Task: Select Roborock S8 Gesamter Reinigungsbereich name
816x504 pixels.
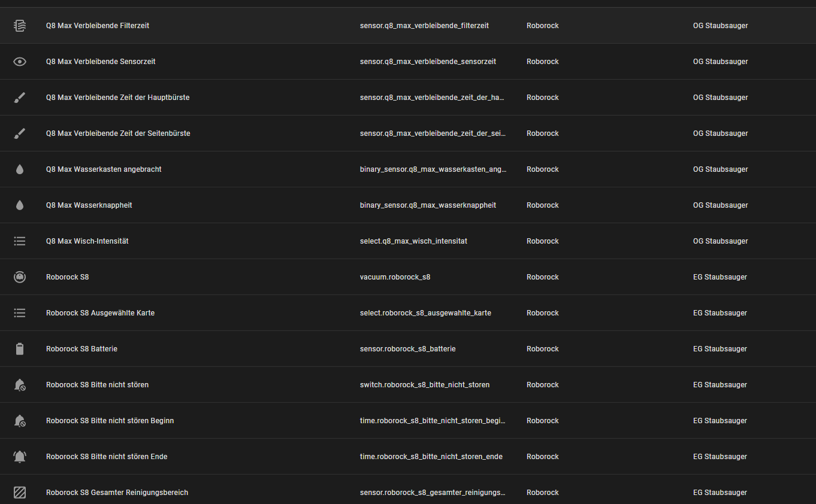Action: [117, 493]
